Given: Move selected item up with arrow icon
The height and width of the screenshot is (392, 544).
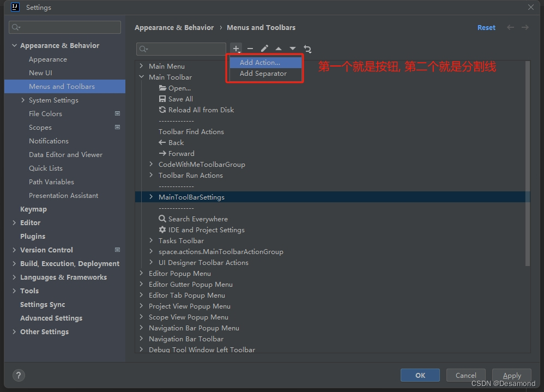Looking at the screenshot, I should [278, 49].
